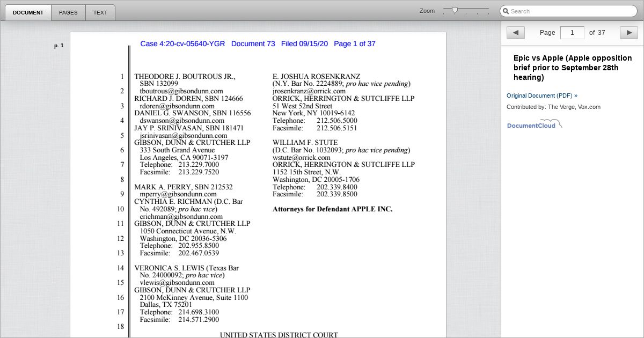Click the 'p. 1' page label
Screen dimensions: 644x338
(59, 46)
